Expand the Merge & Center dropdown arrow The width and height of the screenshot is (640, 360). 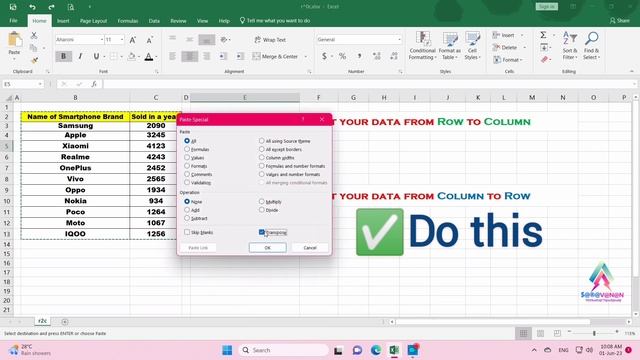pyautogui.click(x=305, y=56)
